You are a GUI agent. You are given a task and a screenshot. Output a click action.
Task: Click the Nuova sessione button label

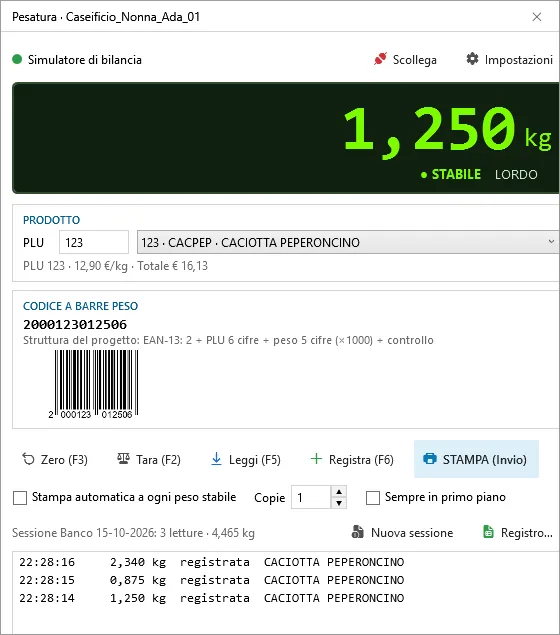412,533
